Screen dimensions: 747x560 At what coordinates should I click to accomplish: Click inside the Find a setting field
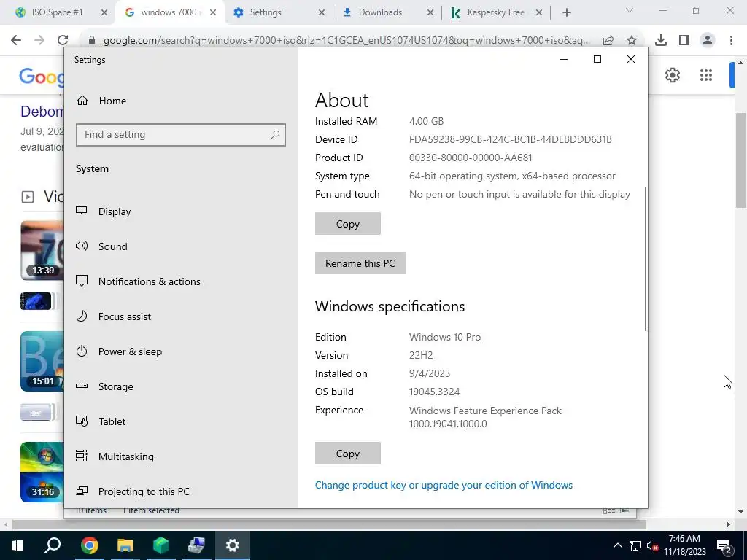[181, 135]
